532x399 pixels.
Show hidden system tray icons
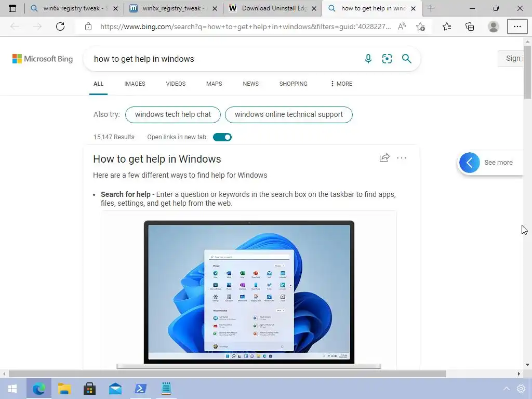pyautogui.click(x=506, y=389)
